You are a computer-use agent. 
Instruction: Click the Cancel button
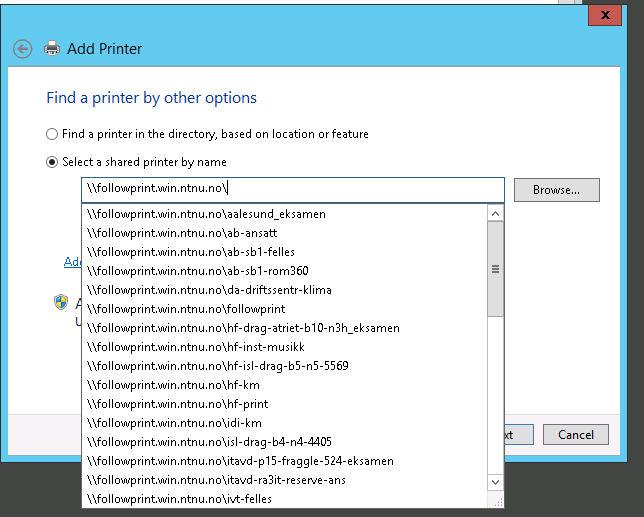[x=575, y=434]
